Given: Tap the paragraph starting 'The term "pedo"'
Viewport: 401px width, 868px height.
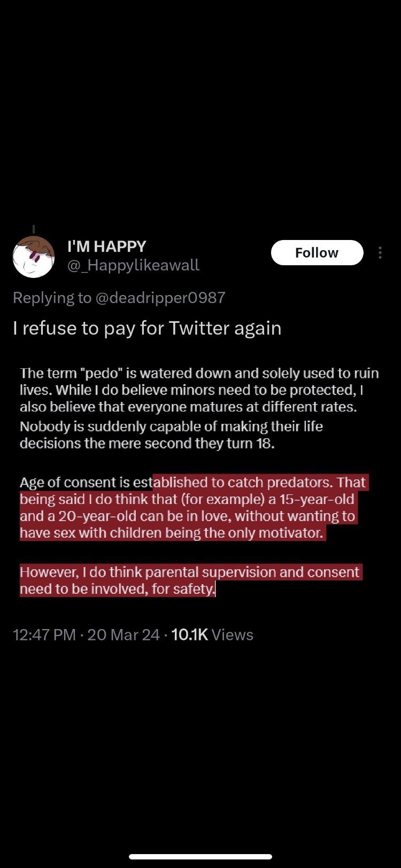Looking at the screenshot, I should [199, 390].
